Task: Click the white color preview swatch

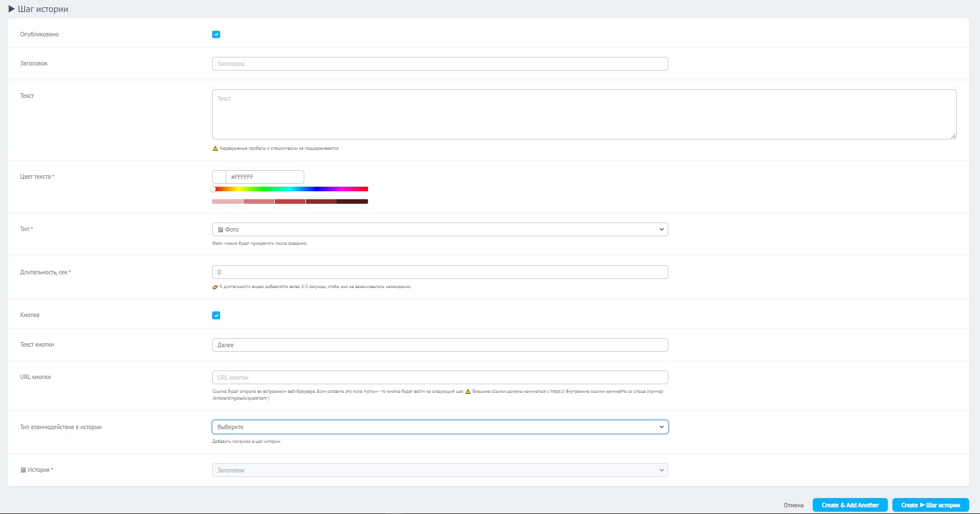Action: [220, 177]
